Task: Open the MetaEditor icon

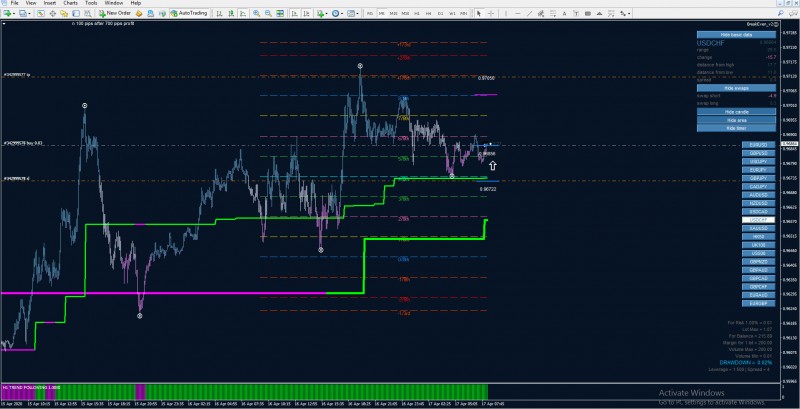Action: pos(139,13)
